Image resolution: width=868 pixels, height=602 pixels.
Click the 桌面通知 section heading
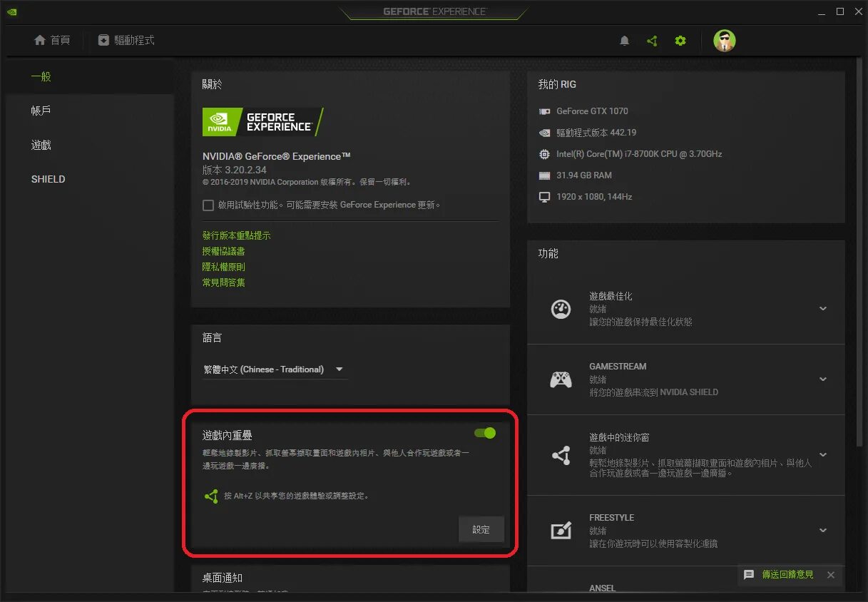point(223,578)
